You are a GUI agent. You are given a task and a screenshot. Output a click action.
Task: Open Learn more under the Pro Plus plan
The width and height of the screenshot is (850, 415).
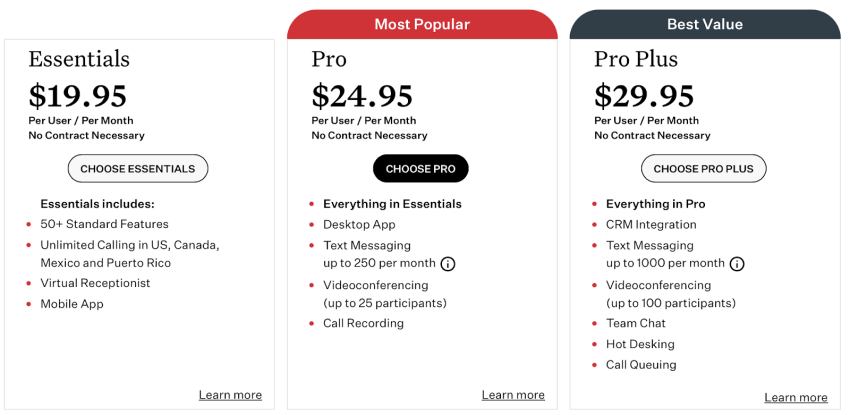pos(796,398)
